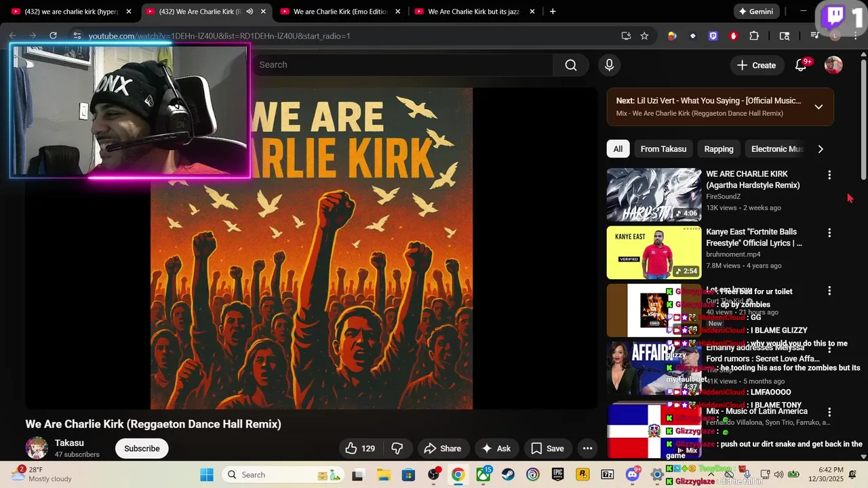Image resolution: width=868 pixels, height=488 pixels.
Task: Open the Takasu channel avatar
Action: (37, 448)
